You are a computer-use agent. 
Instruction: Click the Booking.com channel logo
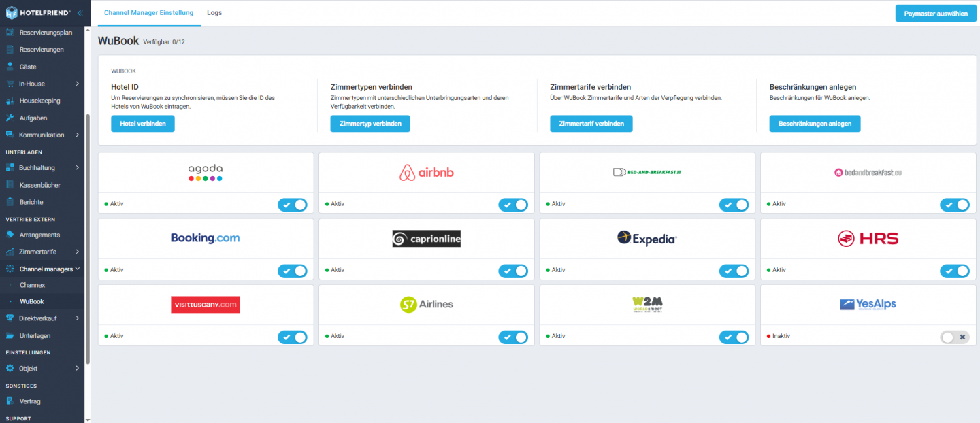tap(206, 238)
